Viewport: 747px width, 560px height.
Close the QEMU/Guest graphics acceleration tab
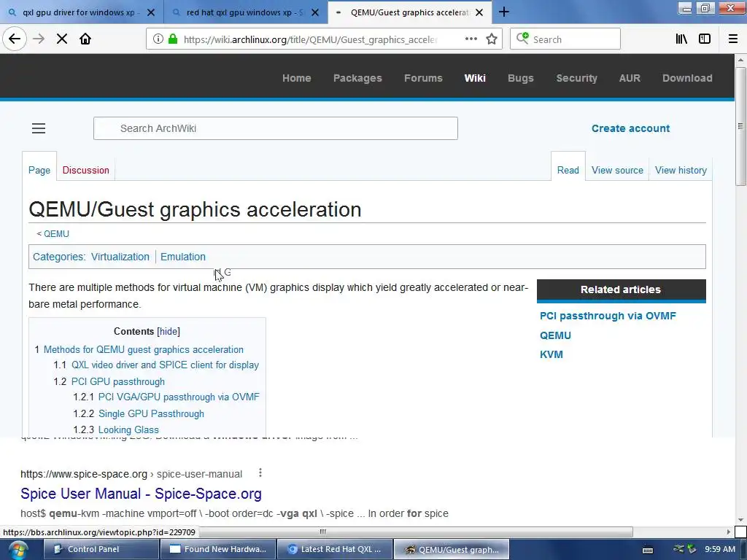pyautogui.click(x=480, y=12)
